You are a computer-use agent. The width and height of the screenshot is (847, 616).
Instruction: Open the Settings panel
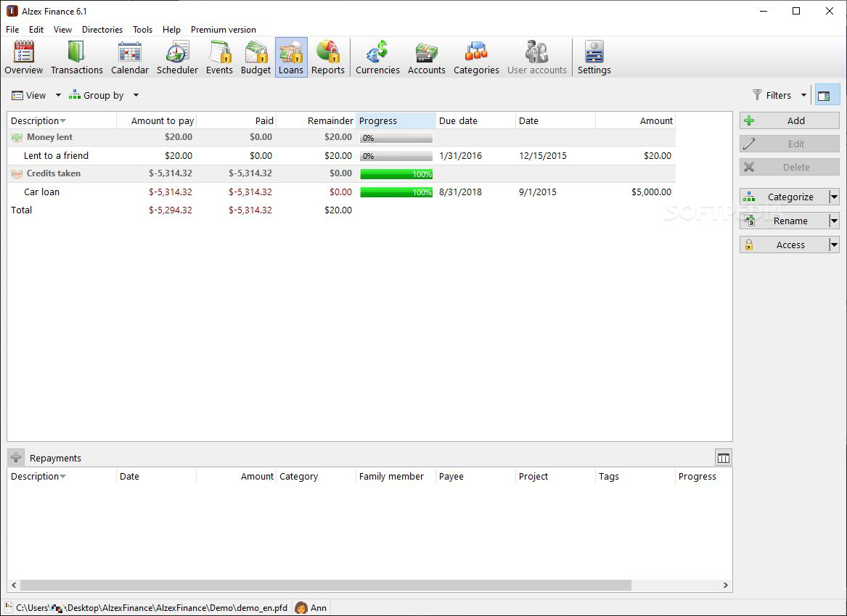tap(594, 57)
